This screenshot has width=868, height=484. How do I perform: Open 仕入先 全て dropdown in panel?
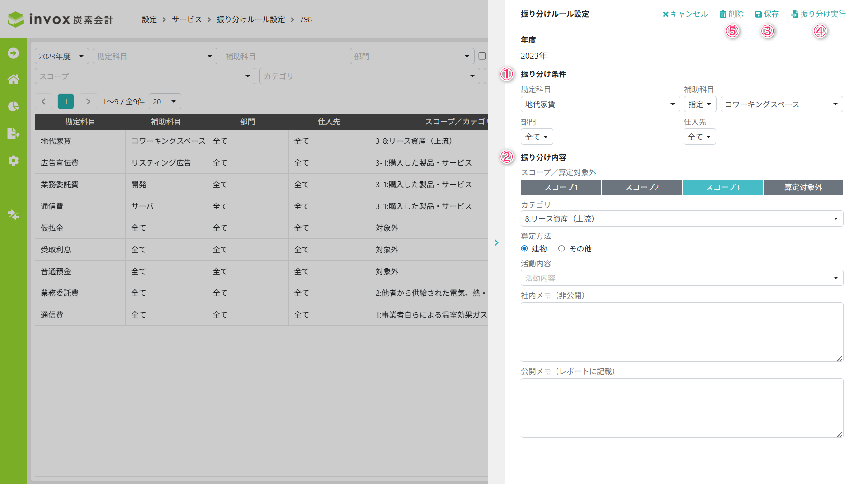700,137
